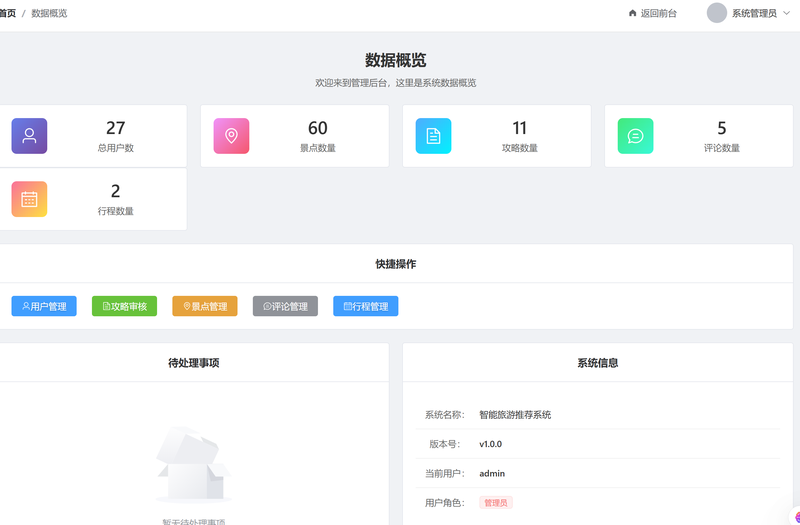Click the pink location pin attractions icon
Screen dimensions: 800x525
point(231,136)
